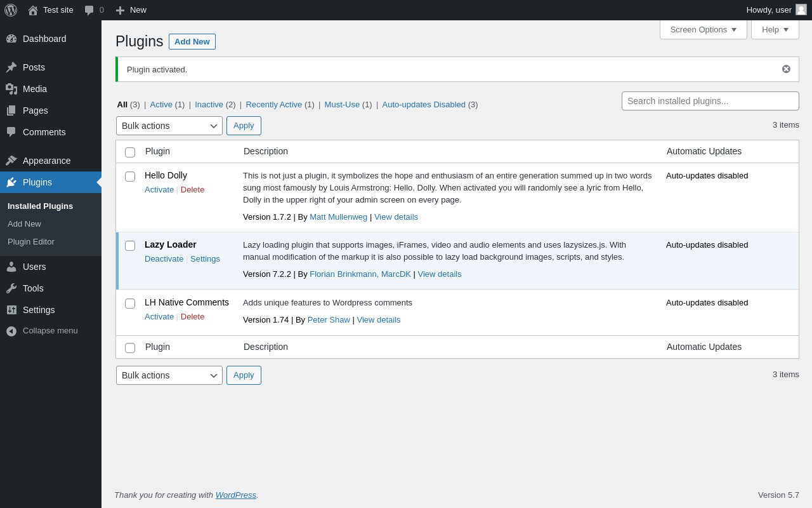812x508 pixels.
Task: Activate the Hello Dolly plugin
Action: [159, 190]
